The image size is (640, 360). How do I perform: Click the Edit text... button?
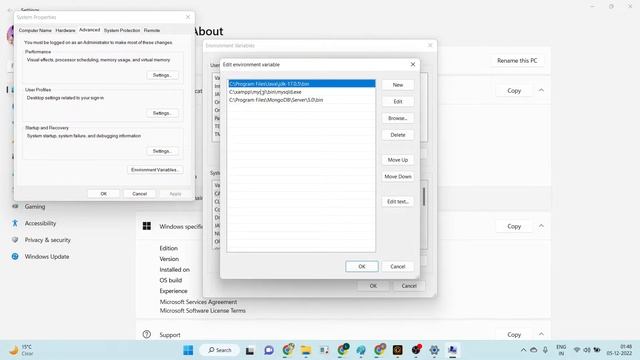398,202
